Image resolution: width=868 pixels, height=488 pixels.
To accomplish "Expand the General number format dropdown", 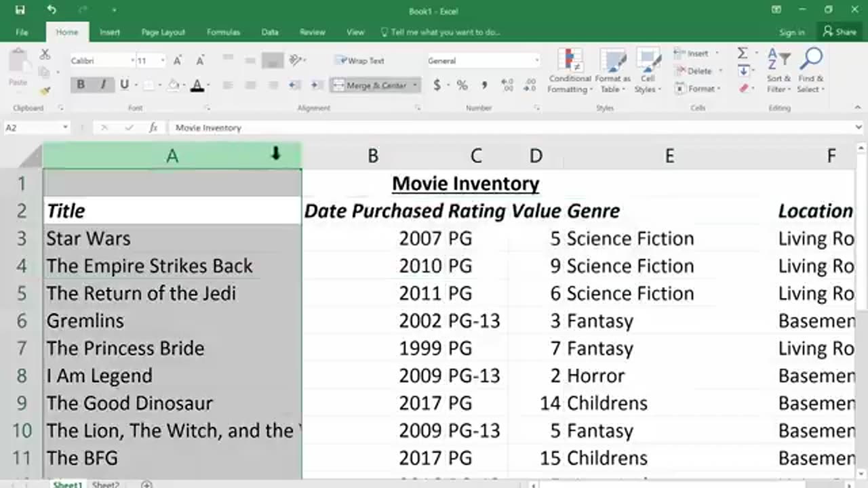I will click(536, 61).
